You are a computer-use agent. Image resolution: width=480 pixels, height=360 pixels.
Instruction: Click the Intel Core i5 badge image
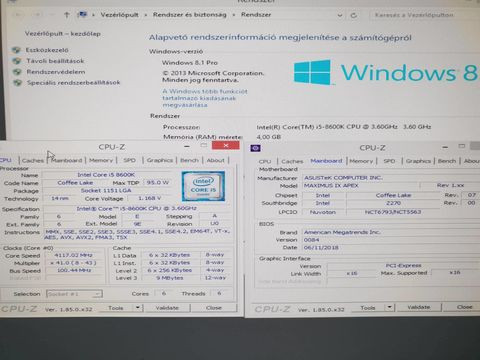click(203, 186)
